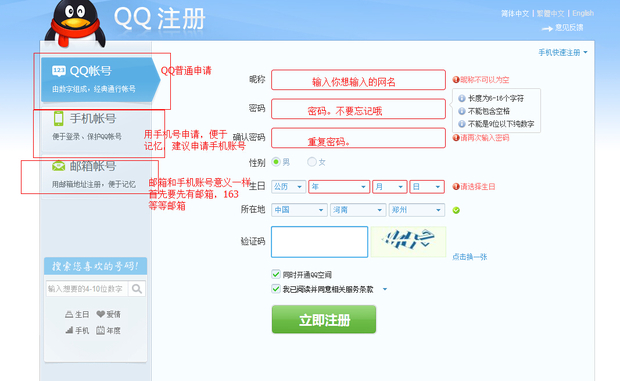Click 点击换一张 to refresh captcha
The width and height of the screenshot is (620, 381).
click(469, 257)
